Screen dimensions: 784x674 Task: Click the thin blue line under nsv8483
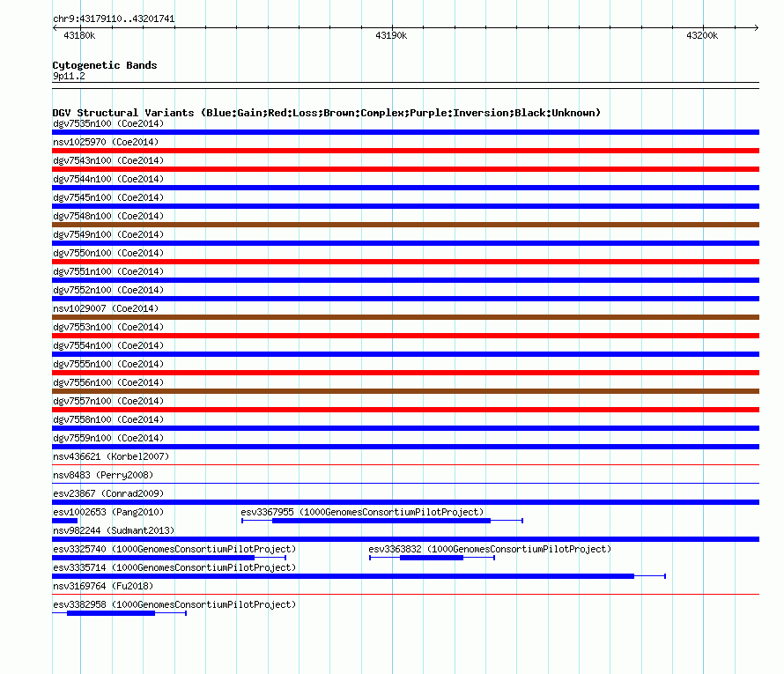tap(405, 484)
